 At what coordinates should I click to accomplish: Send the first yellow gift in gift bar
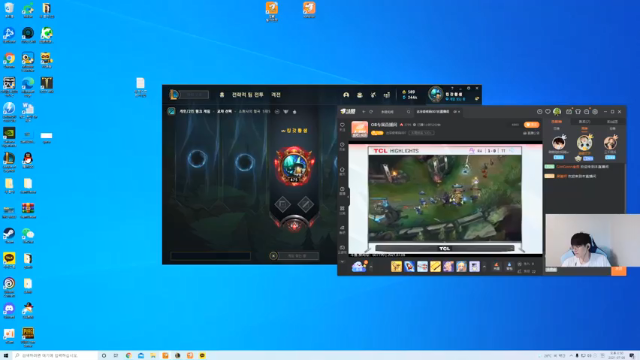click(396, 267)
